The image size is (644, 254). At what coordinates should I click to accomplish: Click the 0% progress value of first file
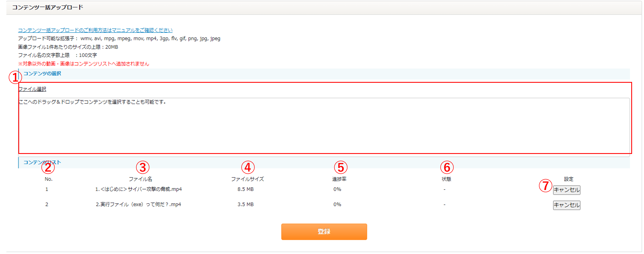tap(337, 189)
